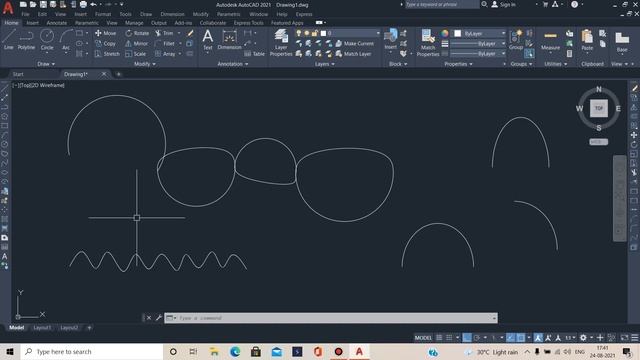Screen dimensions: 640x360
Task: Insert a Table
Action: [x=254, y=54]
